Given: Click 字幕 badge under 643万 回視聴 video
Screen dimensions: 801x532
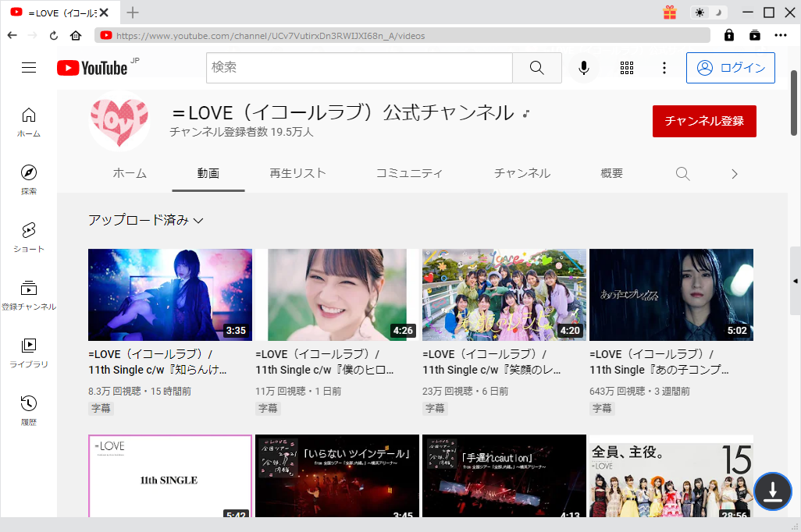Looking at the screenshot, I should point(602,409).
